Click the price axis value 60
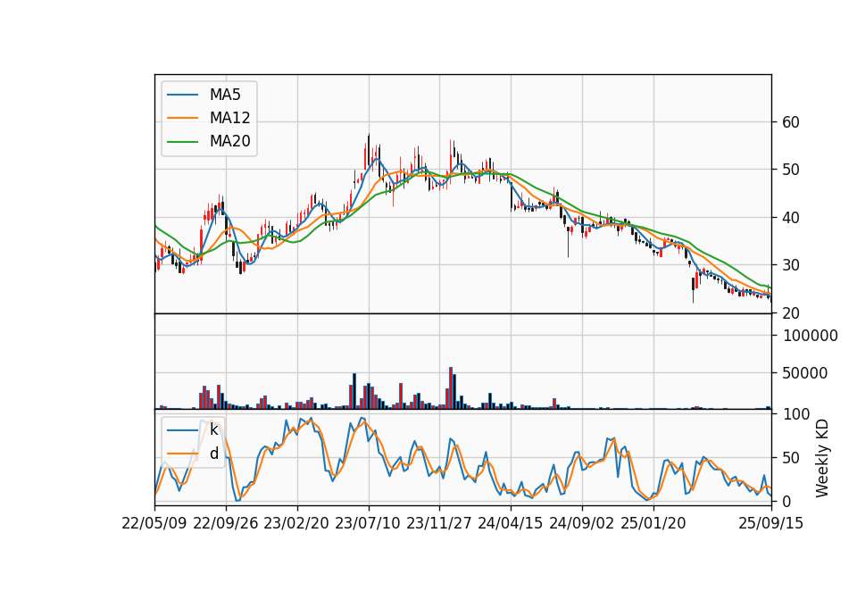 (791, 122)
